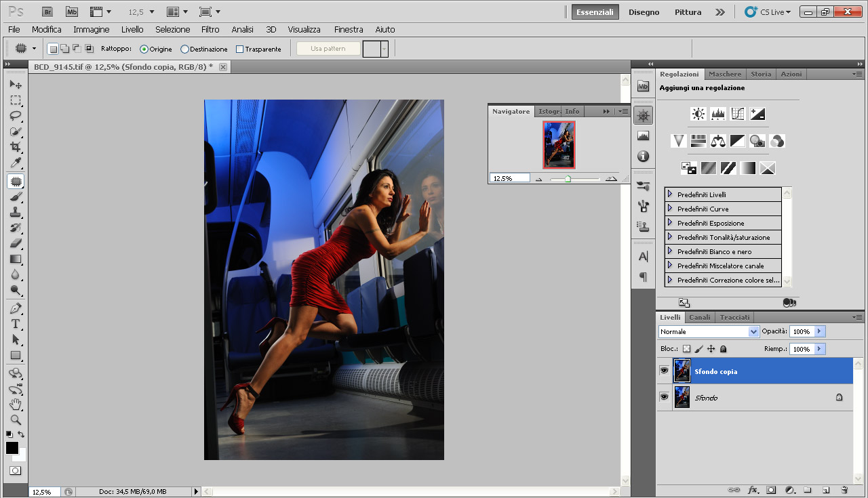This screenshot has width=868, height=498.
Task: Select the Blur tool
Action: tap(16, 274)
